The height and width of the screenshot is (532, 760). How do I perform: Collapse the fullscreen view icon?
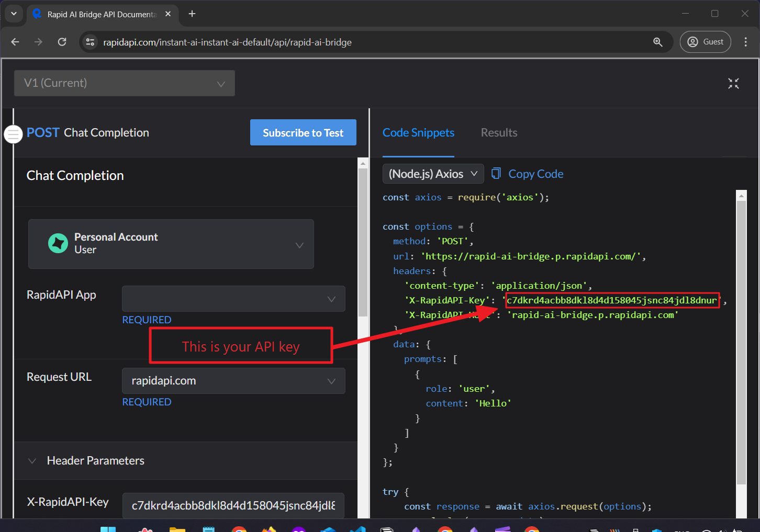point(733,83)
